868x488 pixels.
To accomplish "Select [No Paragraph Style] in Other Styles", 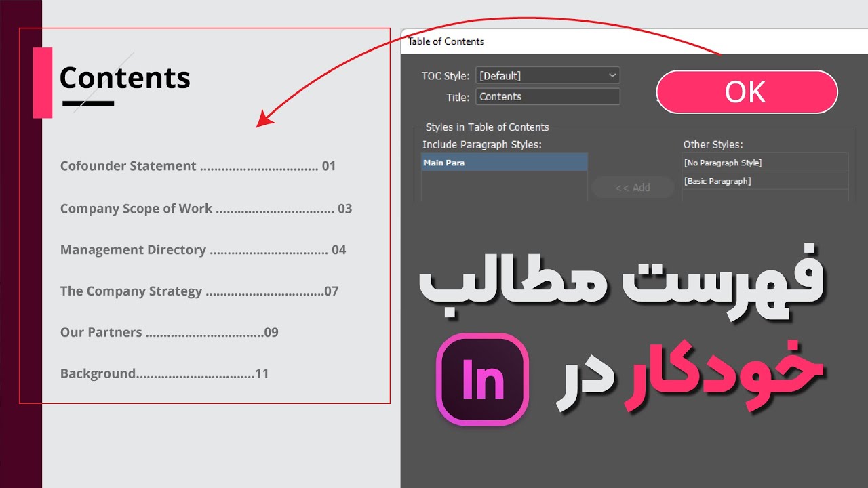I will 765,163.
